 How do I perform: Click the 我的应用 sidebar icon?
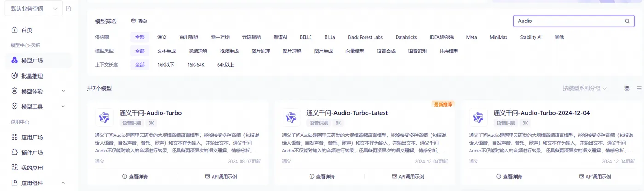(14, 168)
